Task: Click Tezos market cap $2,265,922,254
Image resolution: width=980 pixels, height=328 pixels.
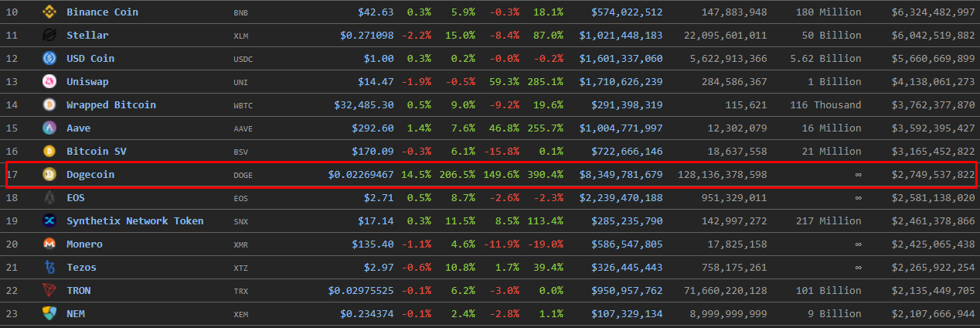Action: (934, 268)
